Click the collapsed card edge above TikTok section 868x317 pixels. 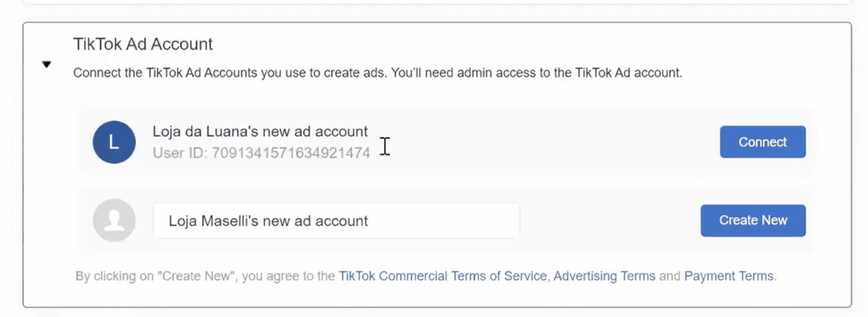(x=437, y=3)
